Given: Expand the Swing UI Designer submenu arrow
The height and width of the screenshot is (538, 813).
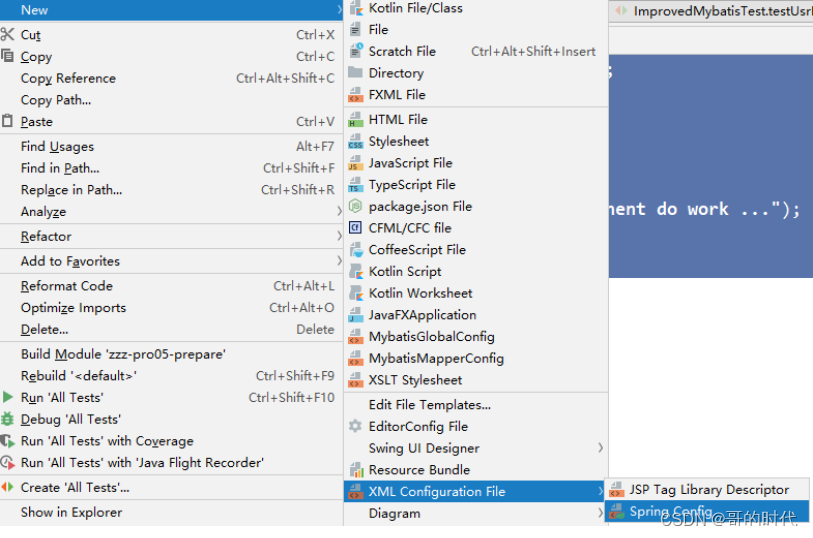Looking at the screenshot, I should tap(600, 448).
